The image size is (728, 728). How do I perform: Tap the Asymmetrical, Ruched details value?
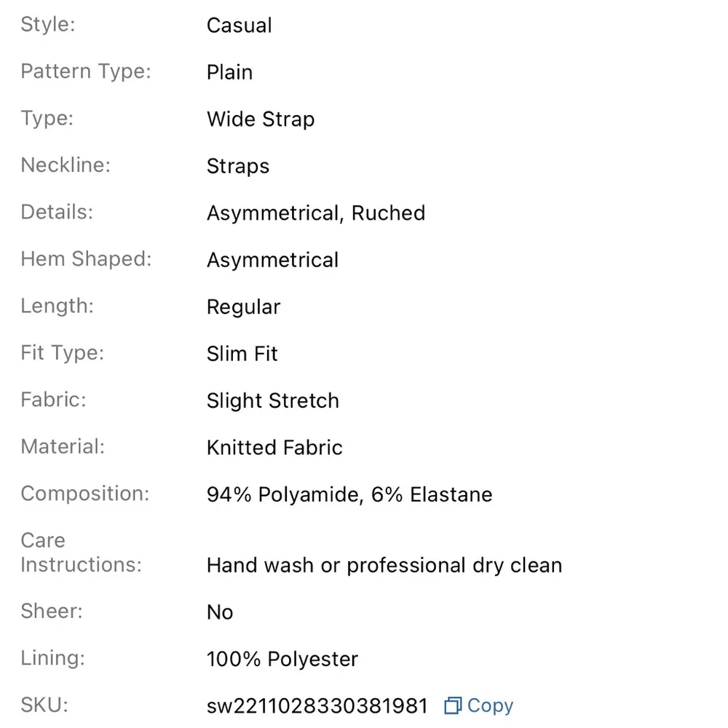pos(316,213)
